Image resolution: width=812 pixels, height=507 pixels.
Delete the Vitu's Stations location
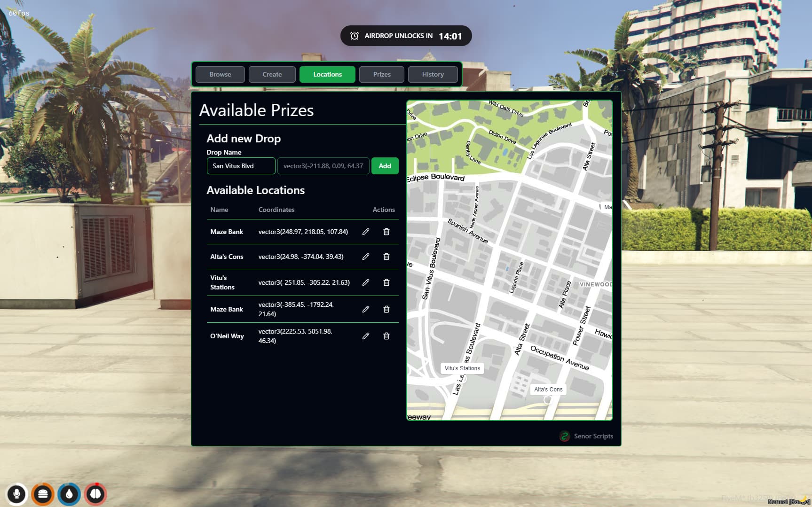pos(386,282)
